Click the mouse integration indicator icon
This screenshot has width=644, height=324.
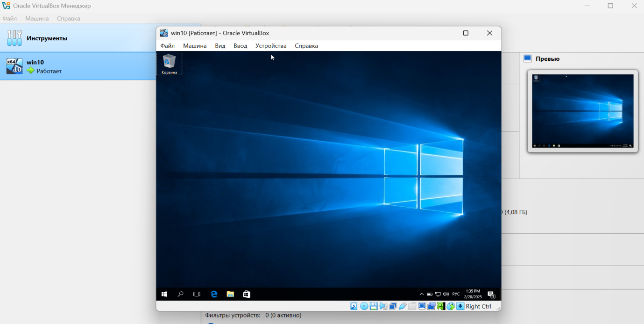click(451, 306)
